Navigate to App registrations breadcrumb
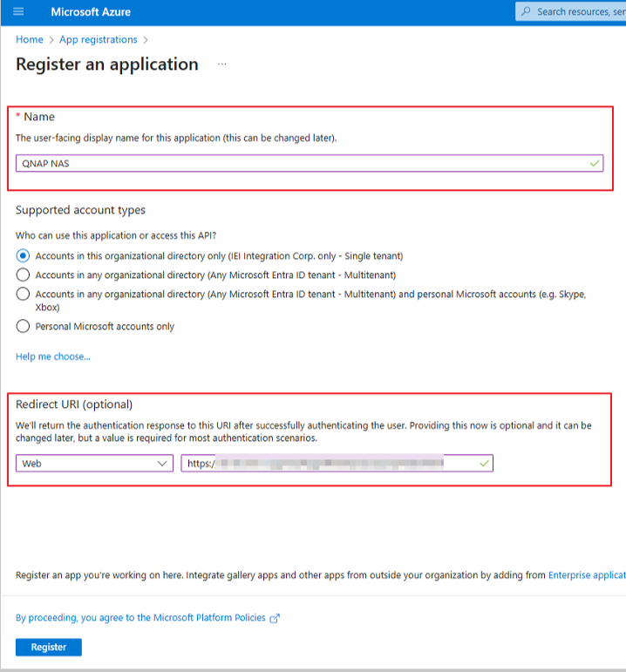 coord(98,39)
